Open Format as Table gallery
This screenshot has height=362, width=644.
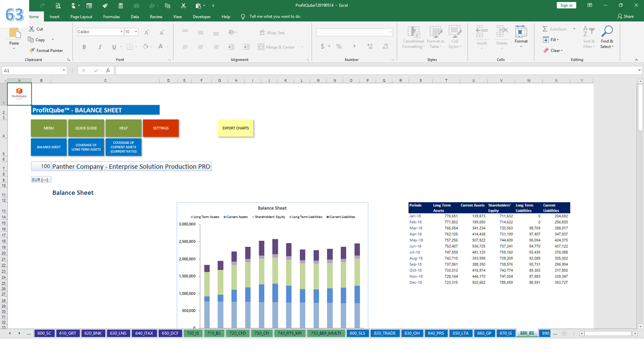pos(436,38)
